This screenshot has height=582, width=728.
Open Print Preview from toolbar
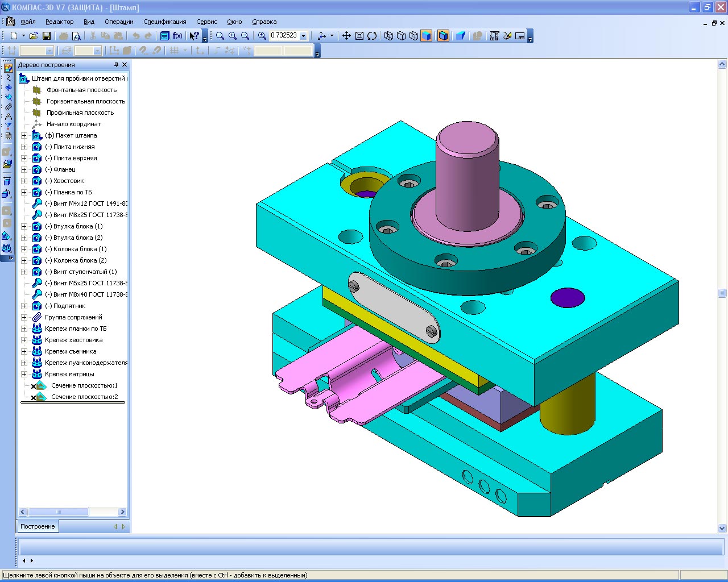pos(76,36)
